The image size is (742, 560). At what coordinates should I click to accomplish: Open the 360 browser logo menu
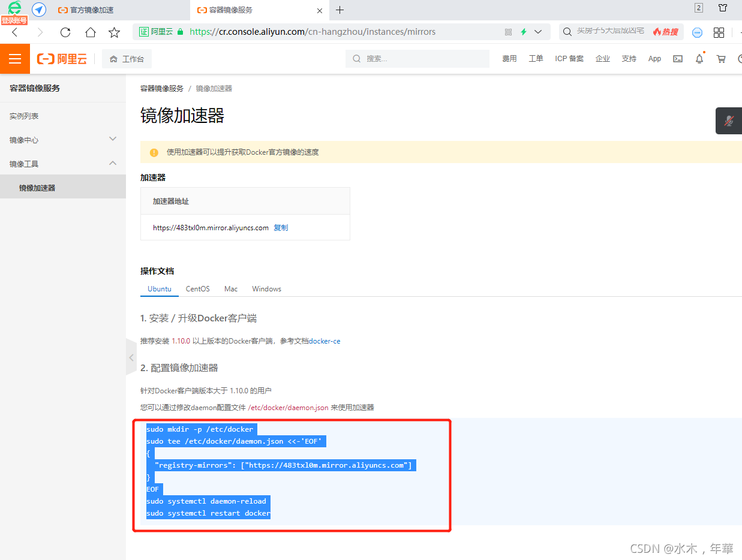pyautogui.click(x=14, y=8)
